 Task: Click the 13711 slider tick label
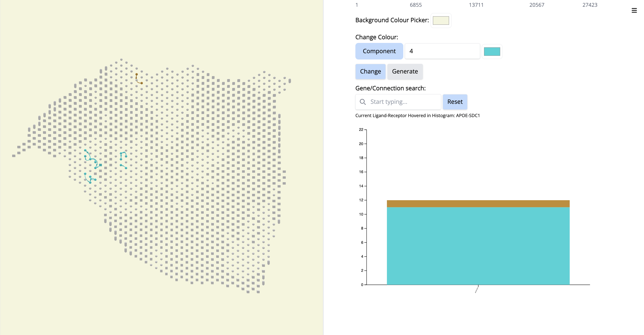(x=476, y=5)
